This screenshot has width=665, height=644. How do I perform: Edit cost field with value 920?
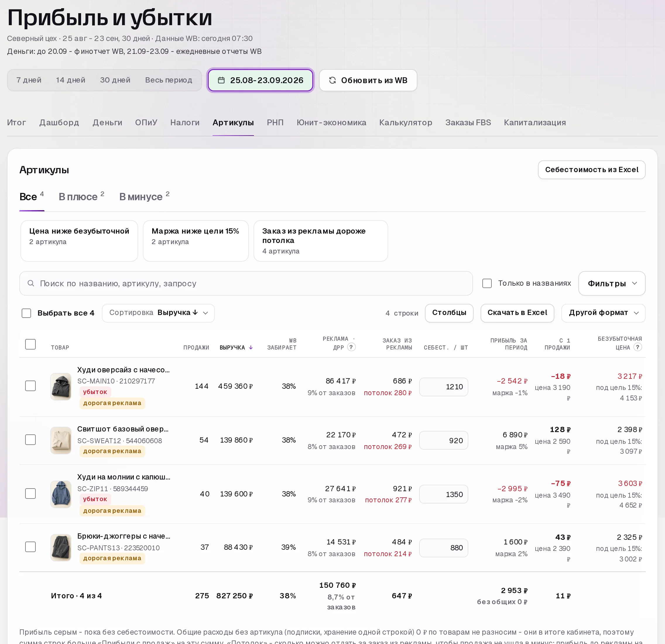coord(444,441)
